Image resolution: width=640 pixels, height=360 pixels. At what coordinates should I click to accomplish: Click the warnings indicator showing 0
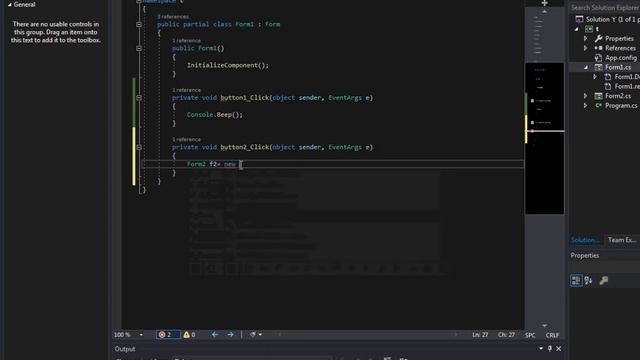click(x=189, y=335)
